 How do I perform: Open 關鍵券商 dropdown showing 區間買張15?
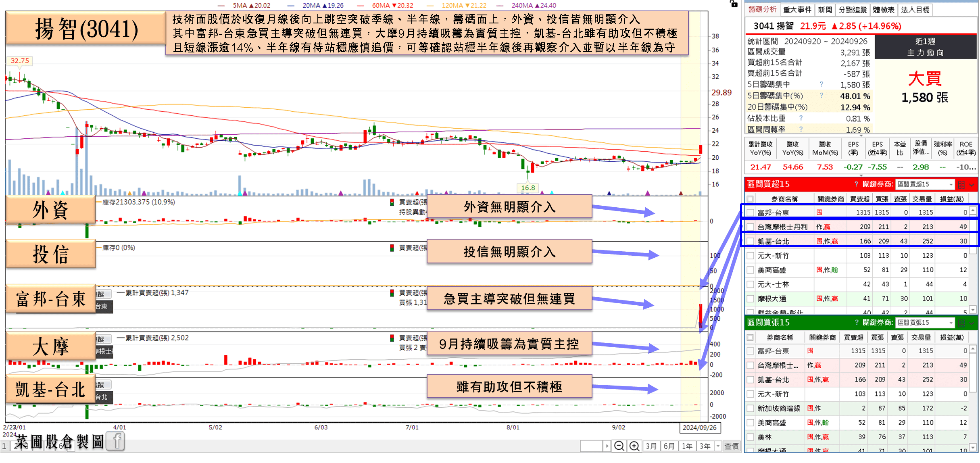tap(925, 323)
